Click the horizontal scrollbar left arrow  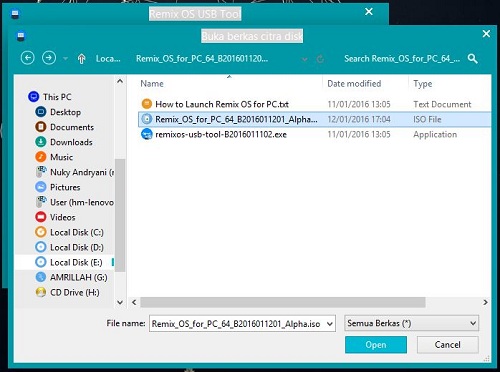click(x=134, y=302)
